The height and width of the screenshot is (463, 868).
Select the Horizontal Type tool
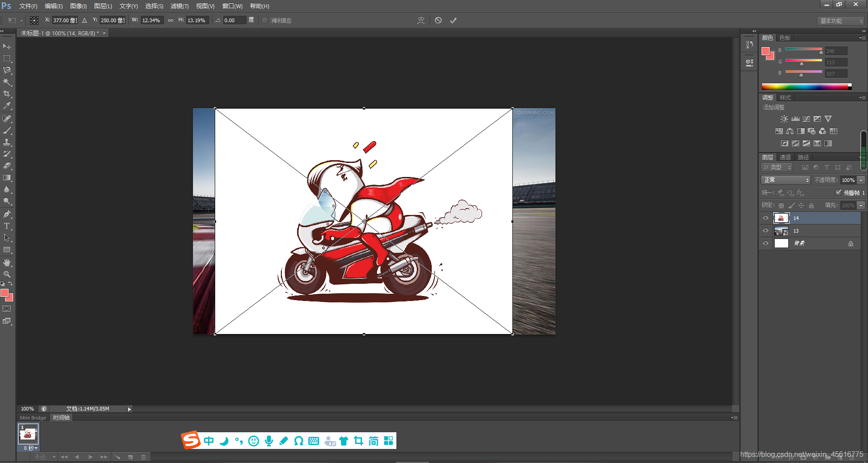coord(7,226)
